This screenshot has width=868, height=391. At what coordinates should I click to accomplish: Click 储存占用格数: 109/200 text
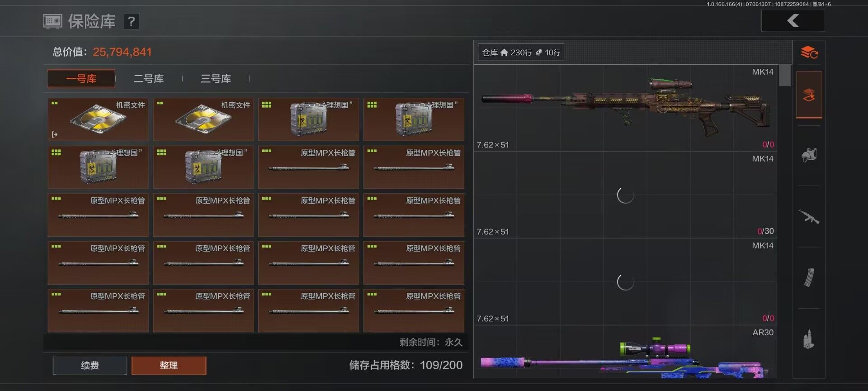(x=406, y=365)
